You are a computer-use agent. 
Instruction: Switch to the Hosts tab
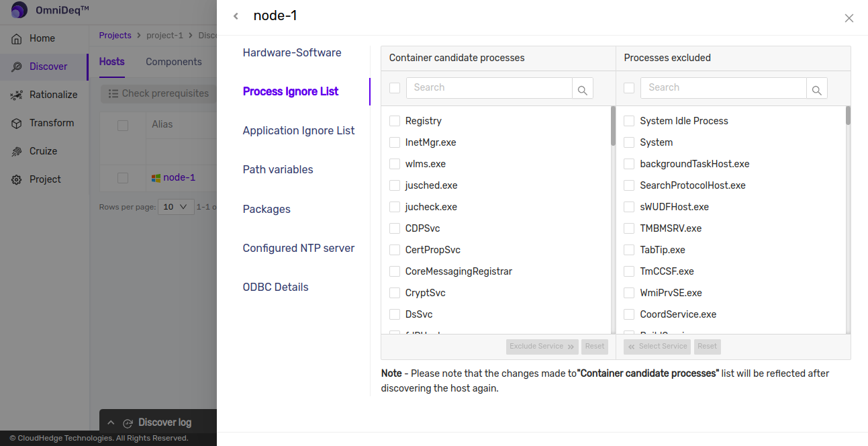click(x=111, y=62)
